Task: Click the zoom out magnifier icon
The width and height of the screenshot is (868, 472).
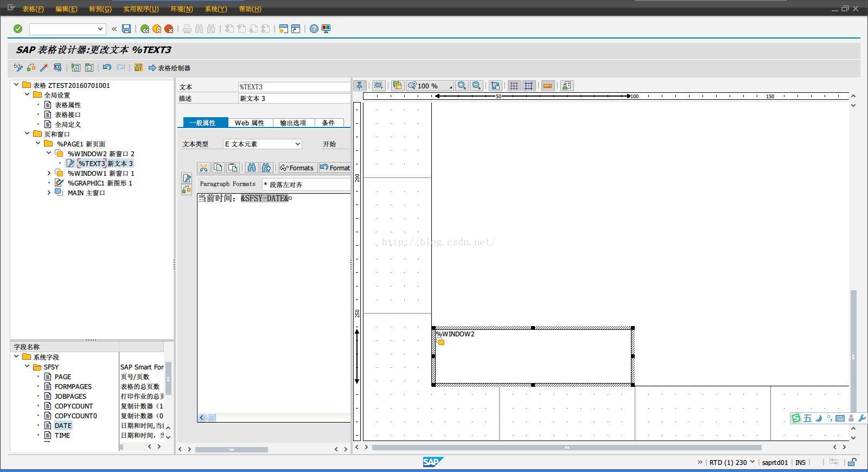Action: [476, 86]
